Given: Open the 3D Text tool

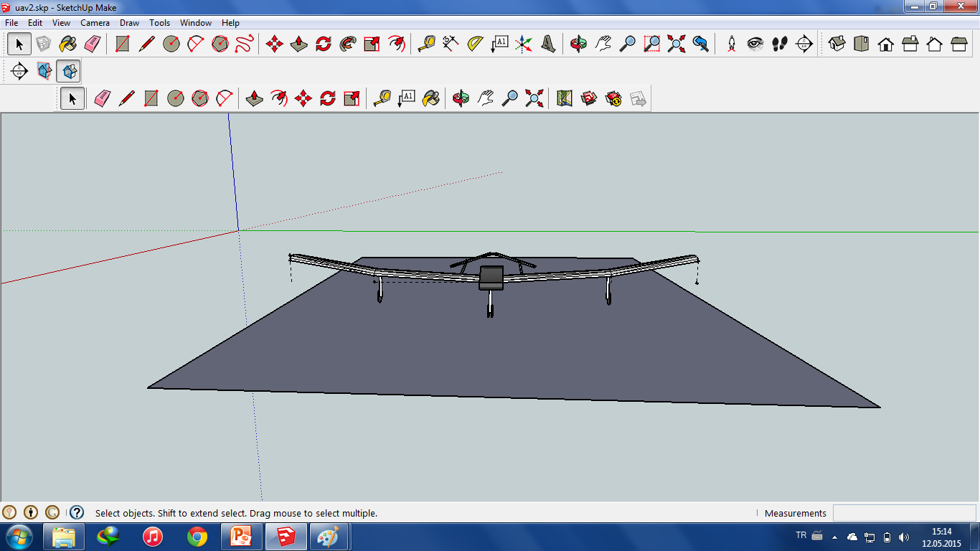Looking at the screenshot, I should pyautogui.click(x=548, y=44).
